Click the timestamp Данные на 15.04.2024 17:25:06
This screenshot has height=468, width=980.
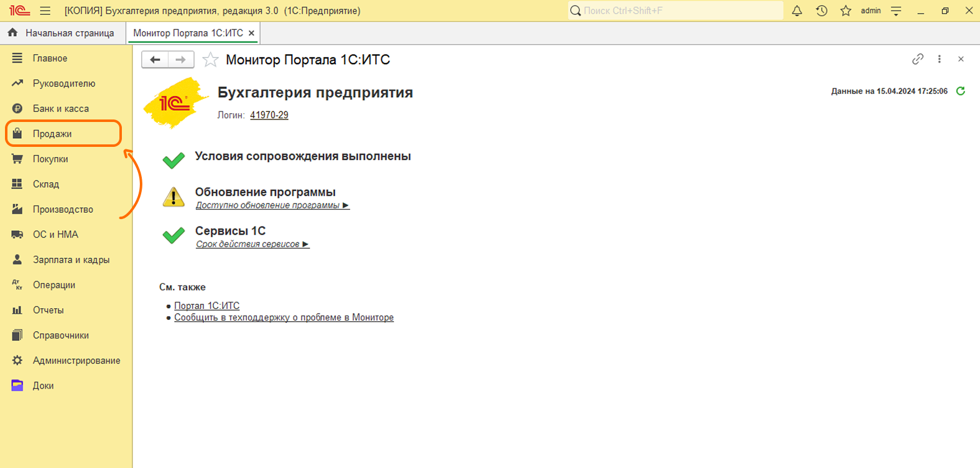889,91
